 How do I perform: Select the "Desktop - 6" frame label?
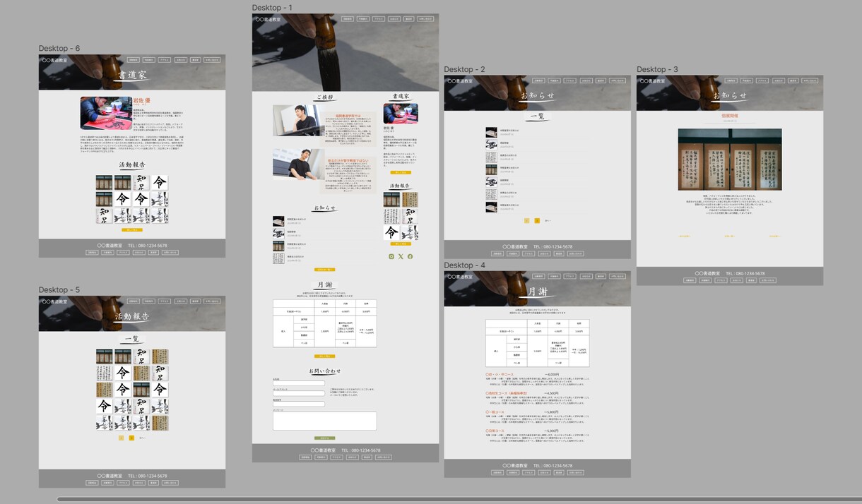pyautogui.click(x=59, y=49)
